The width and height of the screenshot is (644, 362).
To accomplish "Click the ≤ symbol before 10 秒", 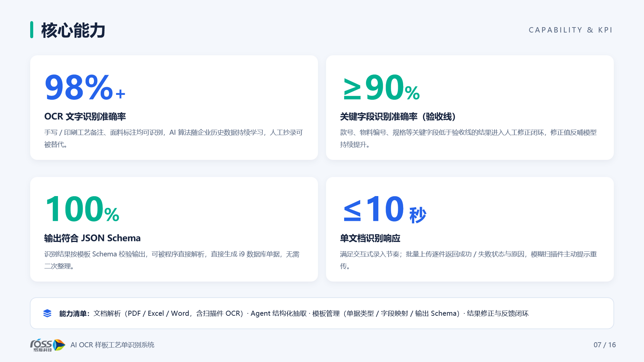I will click(352, 210).
